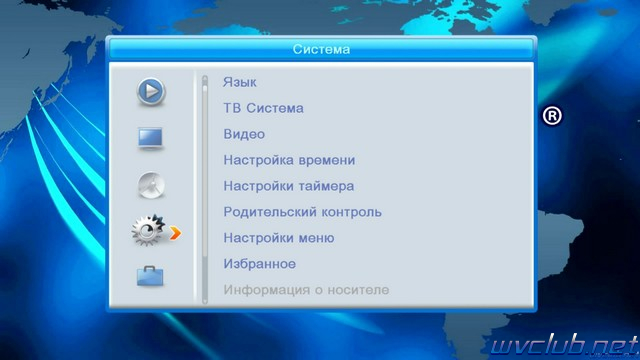Click the gear system settings icon
The width and height of the screenshot is (640, 360).
148,230
